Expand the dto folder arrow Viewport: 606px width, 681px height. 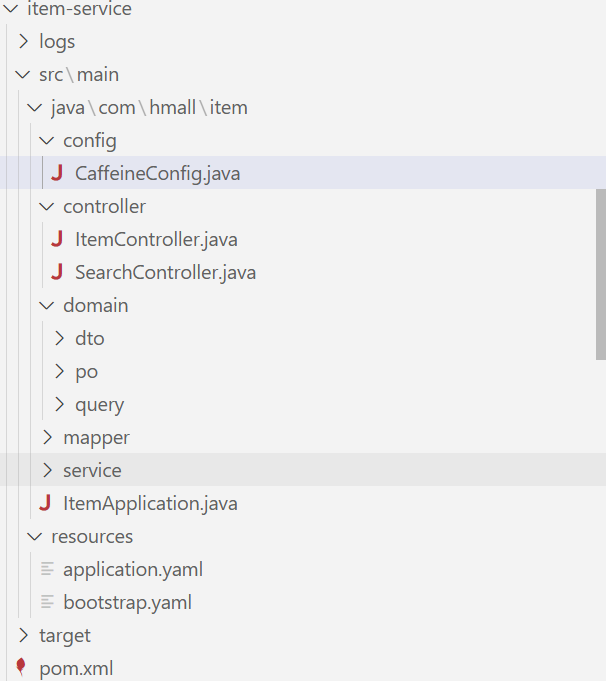(58, 338)
